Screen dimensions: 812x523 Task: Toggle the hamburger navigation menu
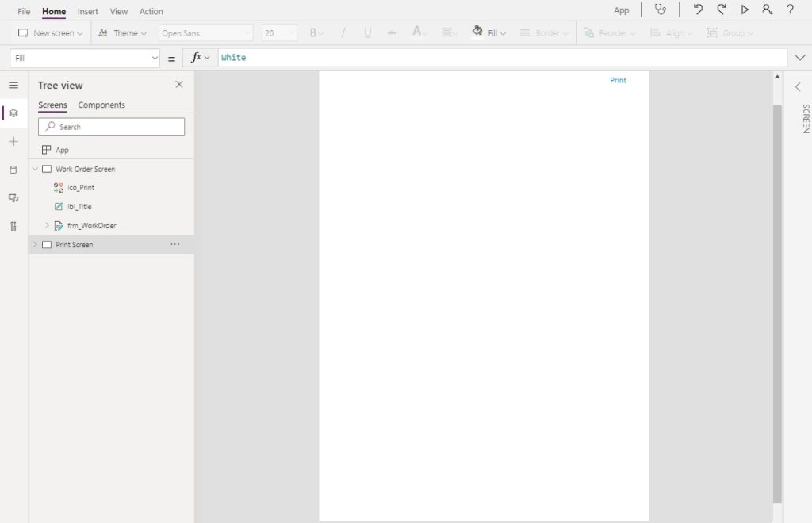(x=13, y=86)
